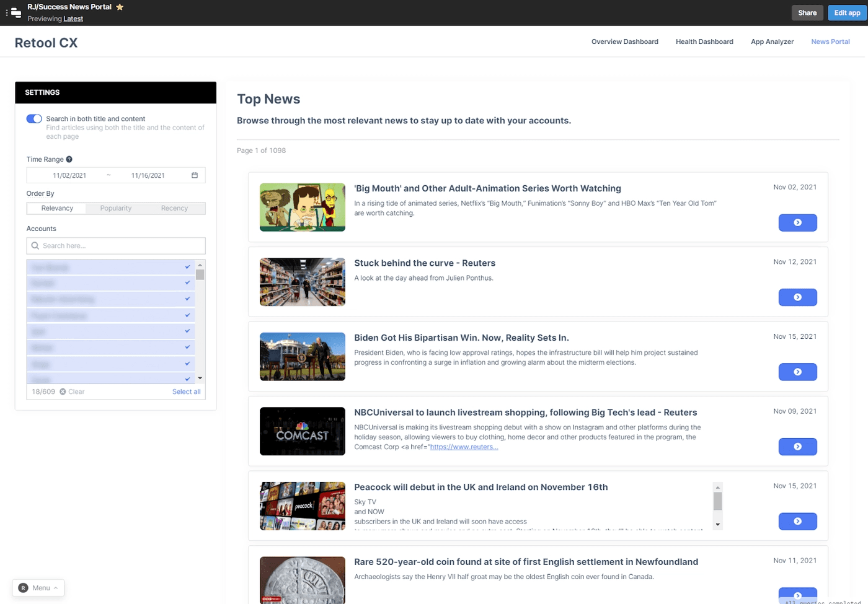
Task: Open the Biden article via its arrow button
Action: click(x=797, y=372)
